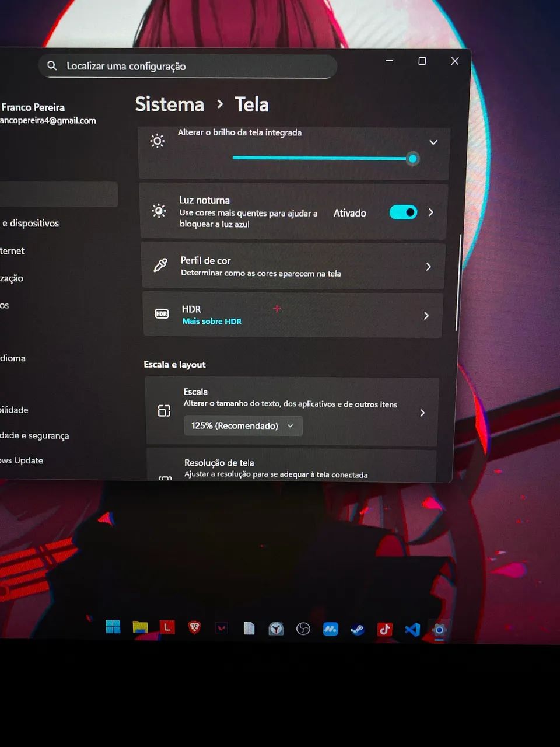Image resolution: width=560 pixels, height=747 pixels.
Task: Open the 125% (Recomendado) scale dropdown
Action: click(243, 425)
